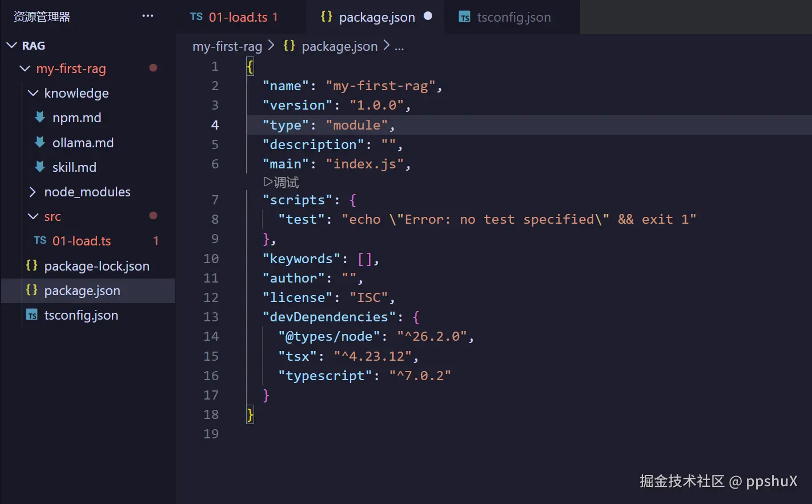Open 01-load.ts in the file tree
This screenshot has height=504, width=812.
[x=82, y=241]
